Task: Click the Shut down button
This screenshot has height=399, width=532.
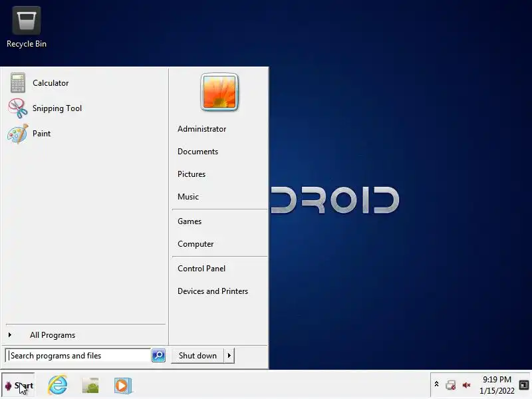Action: point(198,356)
